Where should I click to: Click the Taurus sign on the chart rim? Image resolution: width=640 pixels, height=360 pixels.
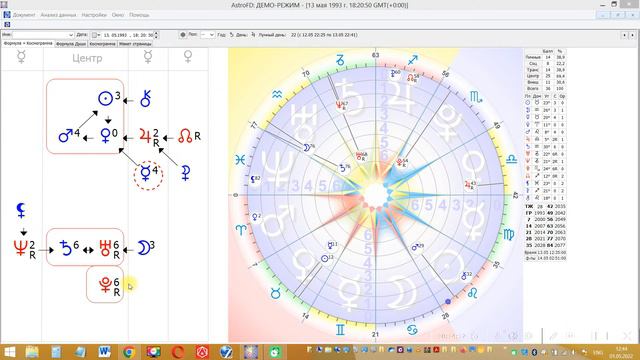coord(276,293)
